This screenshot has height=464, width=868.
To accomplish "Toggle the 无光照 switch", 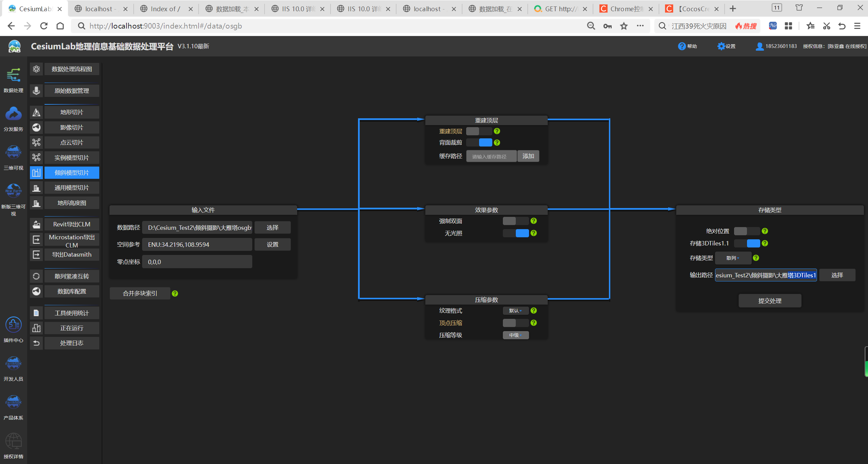I will pos(515,233).
